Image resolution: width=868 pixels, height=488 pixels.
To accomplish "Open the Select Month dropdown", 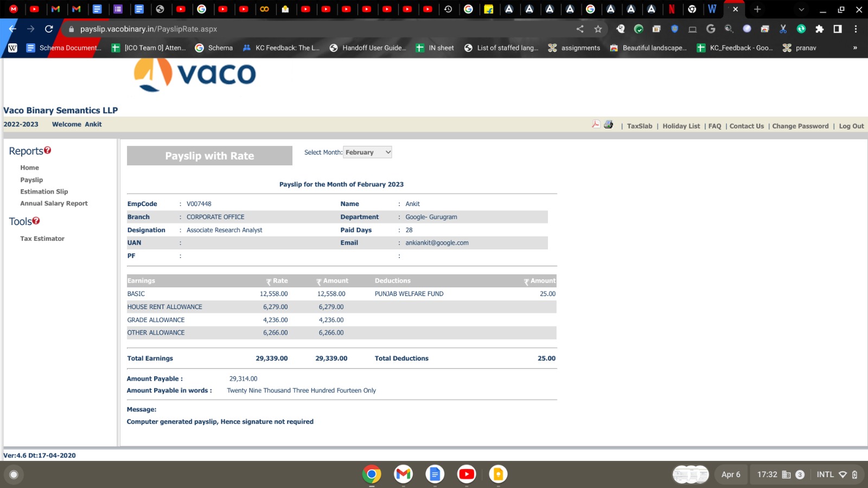I will (367, 152).
